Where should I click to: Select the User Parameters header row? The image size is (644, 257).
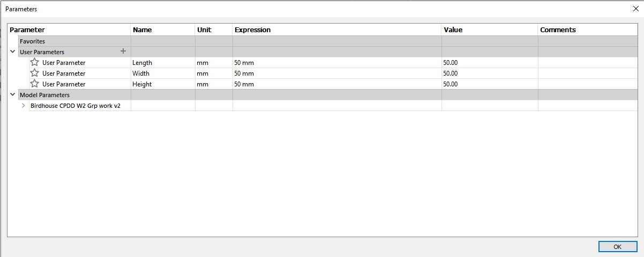(x=328, y=52)
